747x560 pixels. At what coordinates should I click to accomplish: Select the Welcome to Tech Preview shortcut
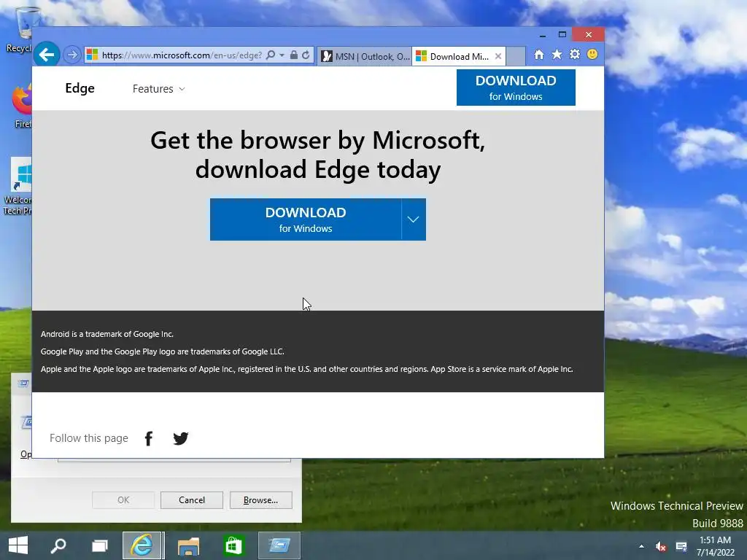[19, 186]
